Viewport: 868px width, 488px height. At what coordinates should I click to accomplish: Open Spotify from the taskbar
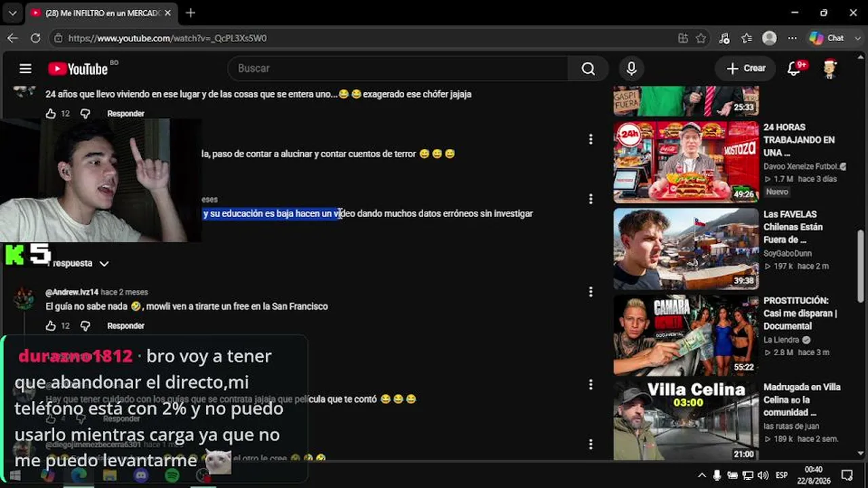(172, 476)
